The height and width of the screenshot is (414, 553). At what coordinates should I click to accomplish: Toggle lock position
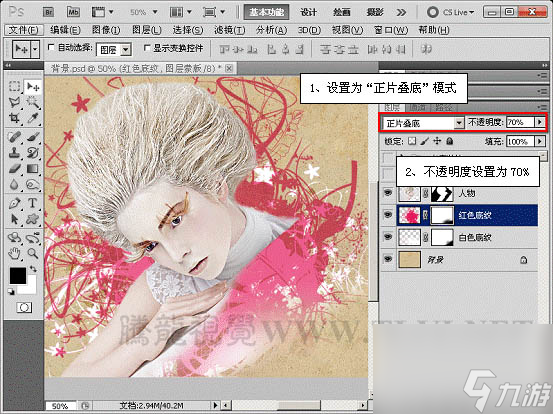[437, 141]
